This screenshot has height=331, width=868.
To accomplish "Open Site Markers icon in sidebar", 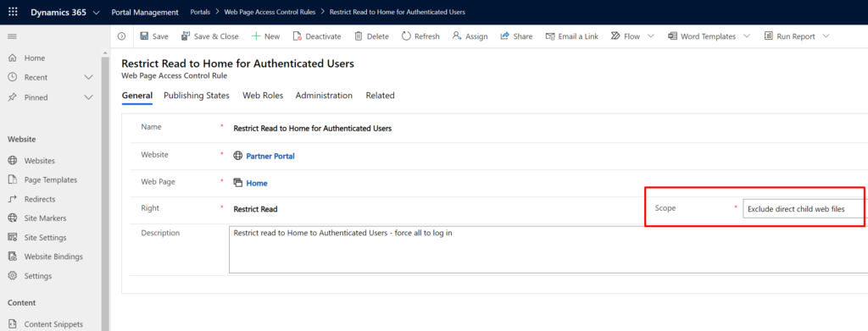I will pyautogui.click(x=12, y=218).
